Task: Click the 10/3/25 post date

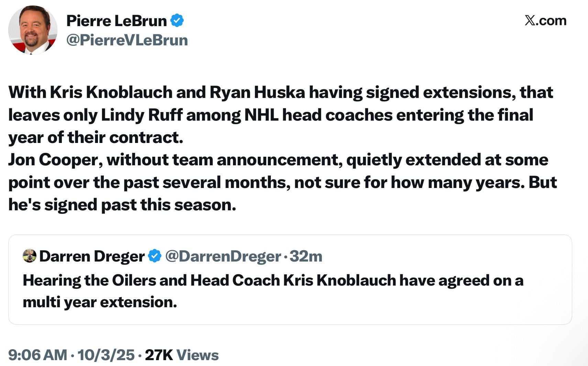Action: [x=106, y=355]
